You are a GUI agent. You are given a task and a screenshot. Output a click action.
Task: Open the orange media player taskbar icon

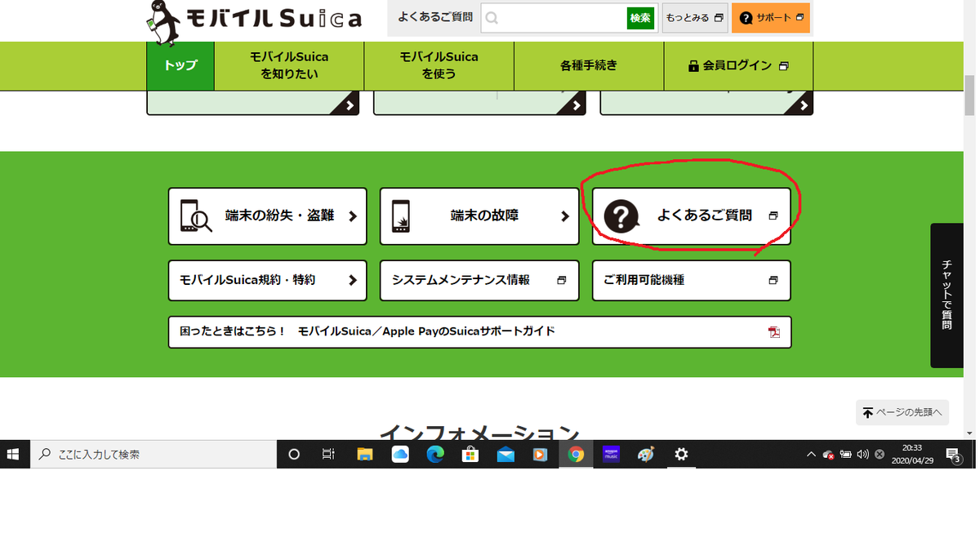[x=540, y=455]
